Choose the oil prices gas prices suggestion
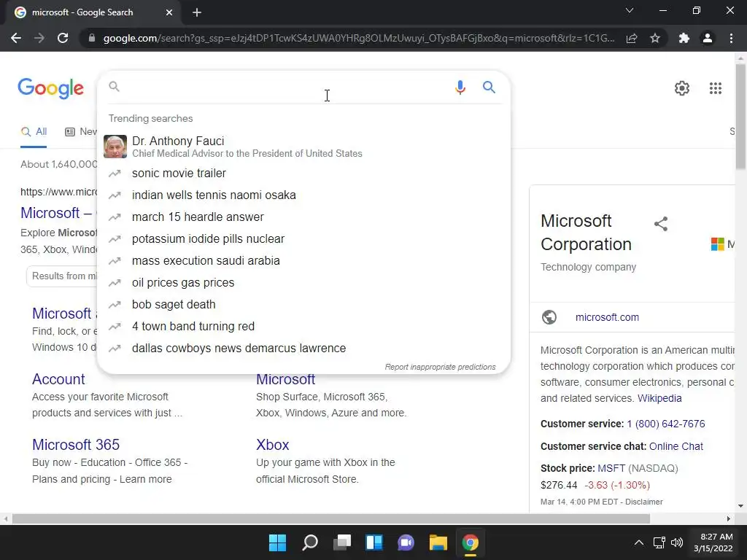Screen dimensions: 747x560 tap(304, 283)
